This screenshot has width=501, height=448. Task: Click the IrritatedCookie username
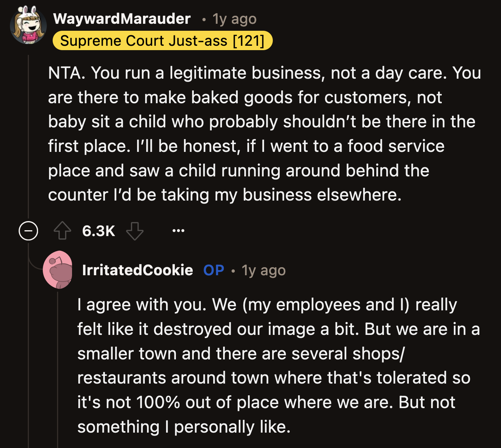pos(137,270)
